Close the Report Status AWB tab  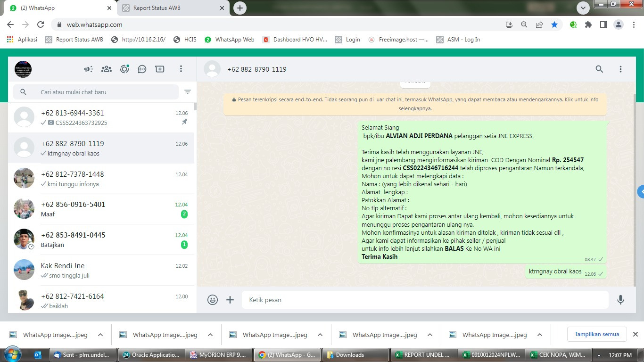coord(222,8)
